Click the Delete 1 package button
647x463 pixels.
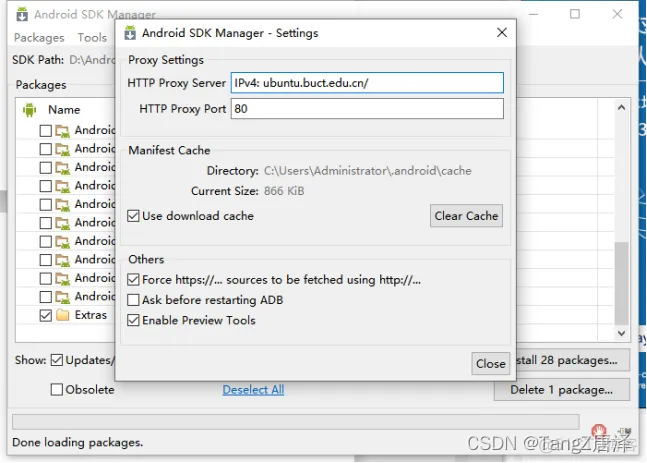562,390
